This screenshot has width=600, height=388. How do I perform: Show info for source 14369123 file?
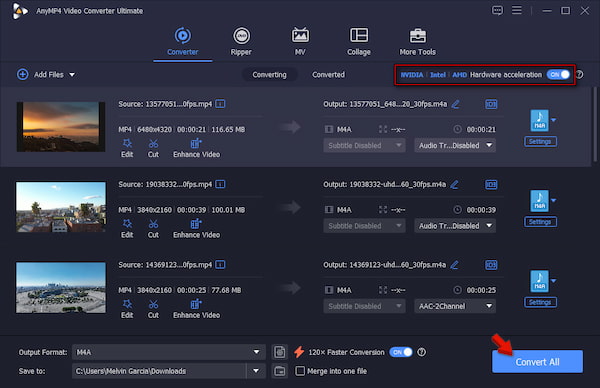pos(220,264)
